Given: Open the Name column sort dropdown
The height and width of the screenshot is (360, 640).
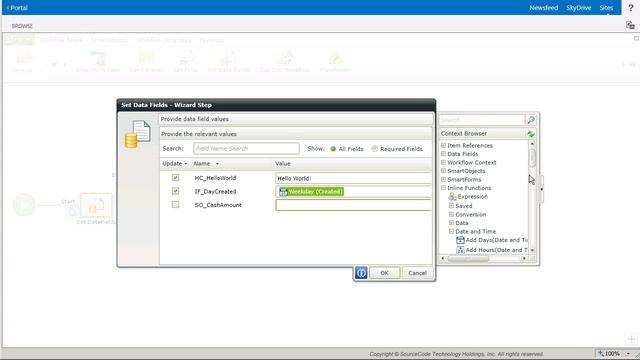Looking at the screenshot, I should (x=217, y=164).
